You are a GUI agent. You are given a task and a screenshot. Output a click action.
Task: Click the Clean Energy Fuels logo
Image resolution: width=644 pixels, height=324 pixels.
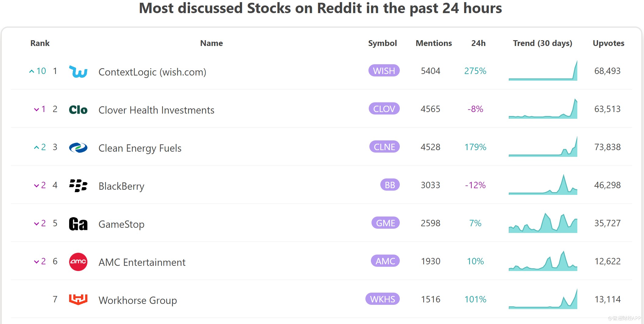click(x=78, y=148)
